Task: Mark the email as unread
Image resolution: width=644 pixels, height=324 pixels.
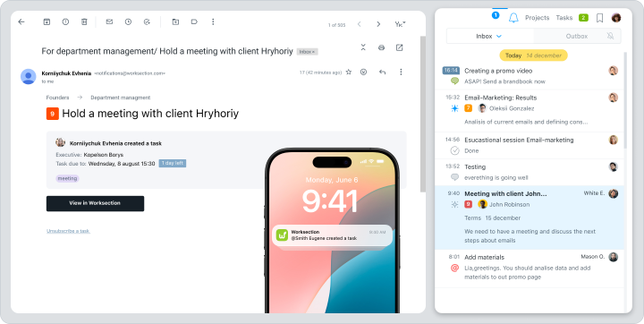Action: [109, 21]
